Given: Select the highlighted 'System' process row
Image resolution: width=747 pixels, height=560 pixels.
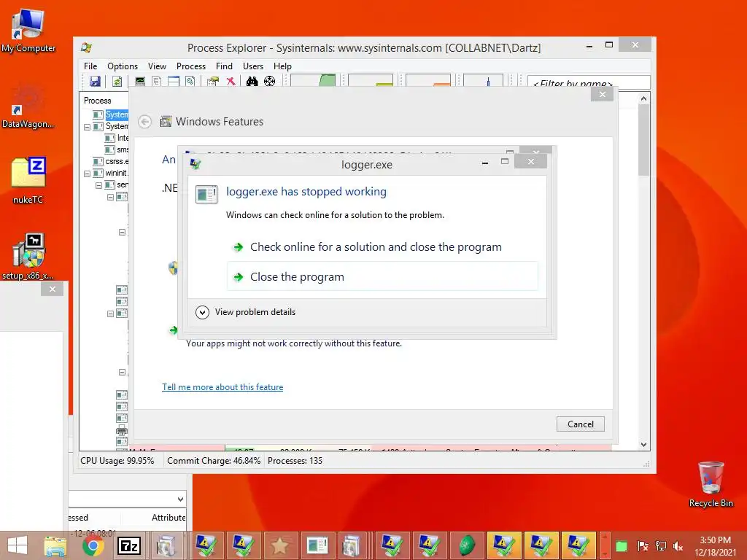Looking at the screenshot, I should coord(117,114).
